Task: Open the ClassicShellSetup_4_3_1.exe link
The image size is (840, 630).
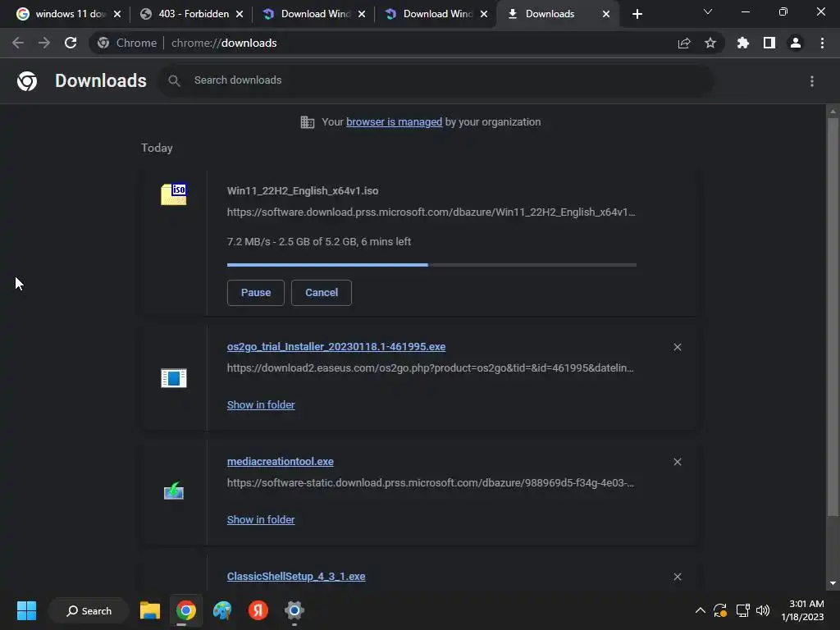Action: (296, 577)
